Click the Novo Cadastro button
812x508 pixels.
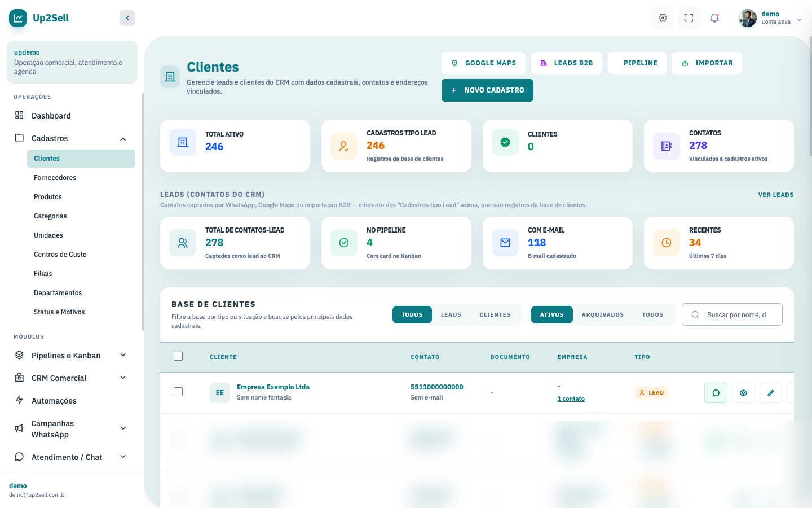[487, 90]
